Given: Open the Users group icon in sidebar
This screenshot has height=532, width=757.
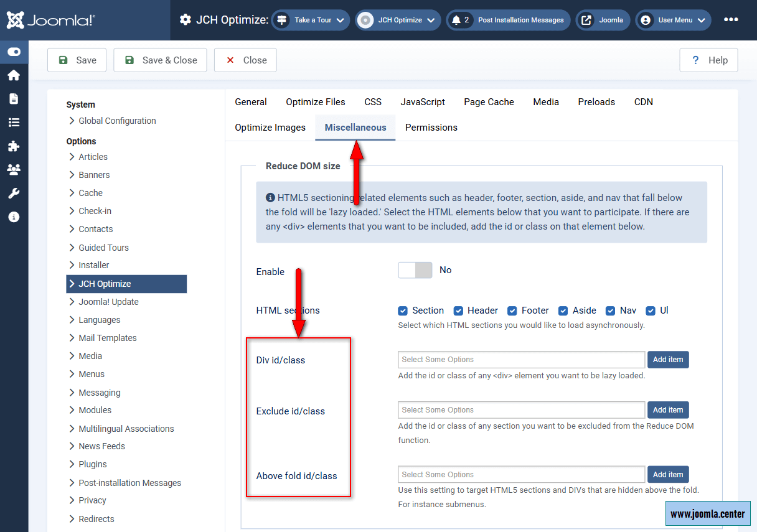Looking at the screenshot, I should point(14,170).
